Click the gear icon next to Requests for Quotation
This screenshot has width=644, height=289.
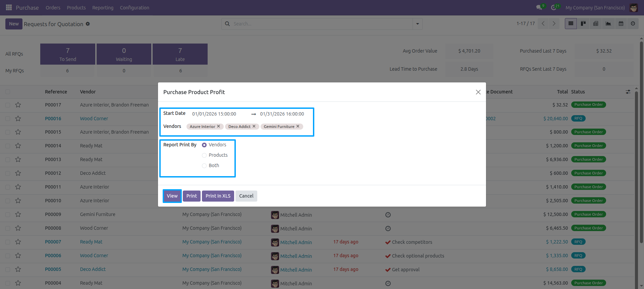[88, 24]
